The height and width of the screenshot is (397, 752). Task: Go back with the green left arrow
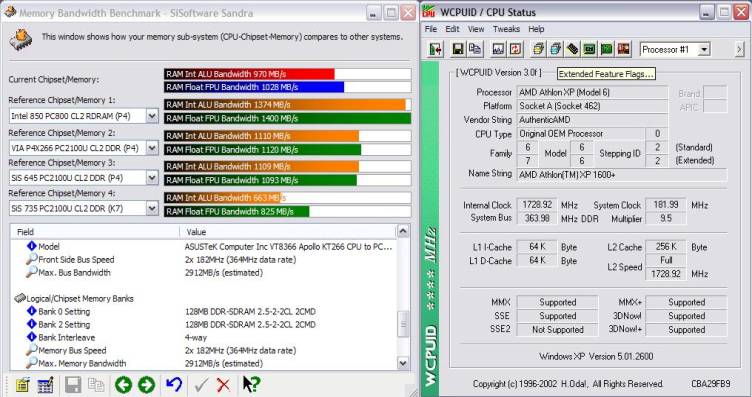click(x=123, y=385)
